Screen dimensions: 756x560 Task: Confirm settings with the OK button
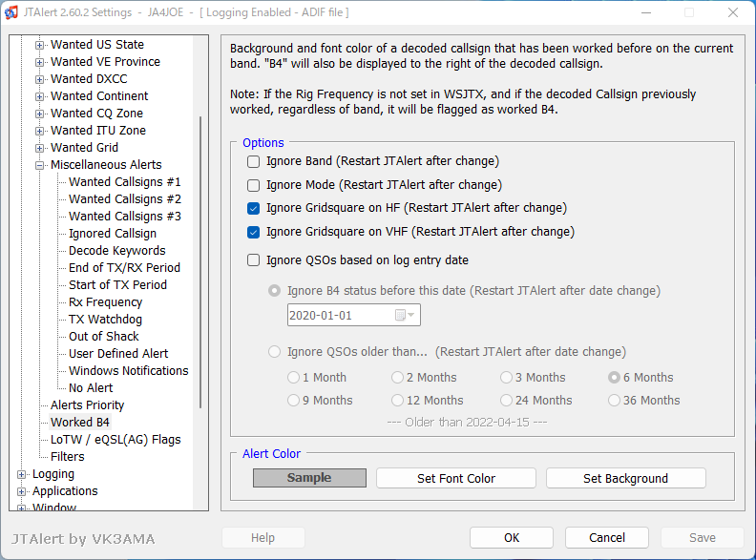(512, 538)
